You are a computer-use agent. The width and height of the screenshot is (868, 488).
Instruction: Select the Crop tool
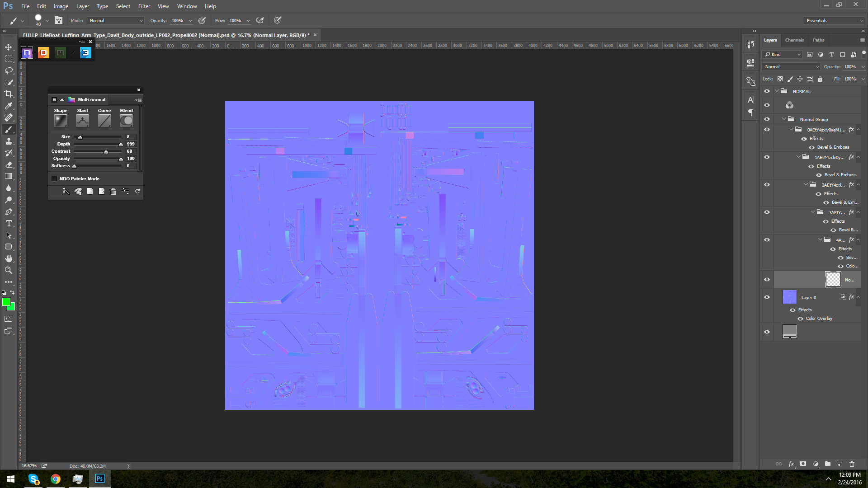9,94
